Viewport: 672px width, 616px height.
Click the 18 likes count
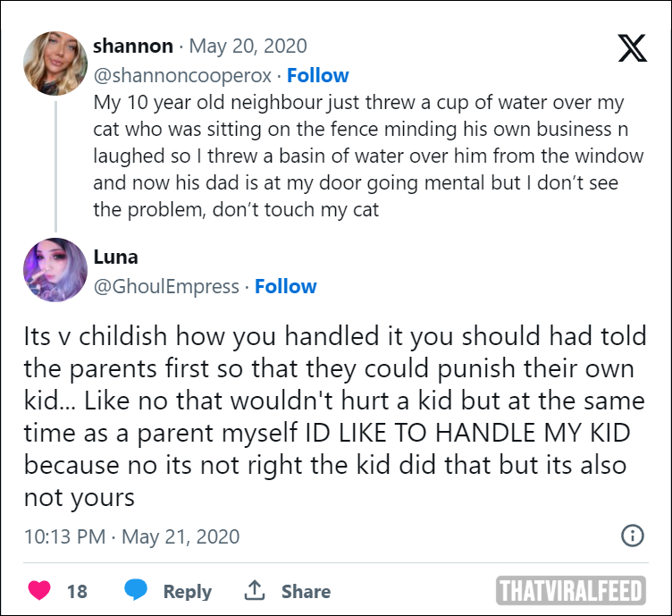pyautogui.click(x=77, y=592)
